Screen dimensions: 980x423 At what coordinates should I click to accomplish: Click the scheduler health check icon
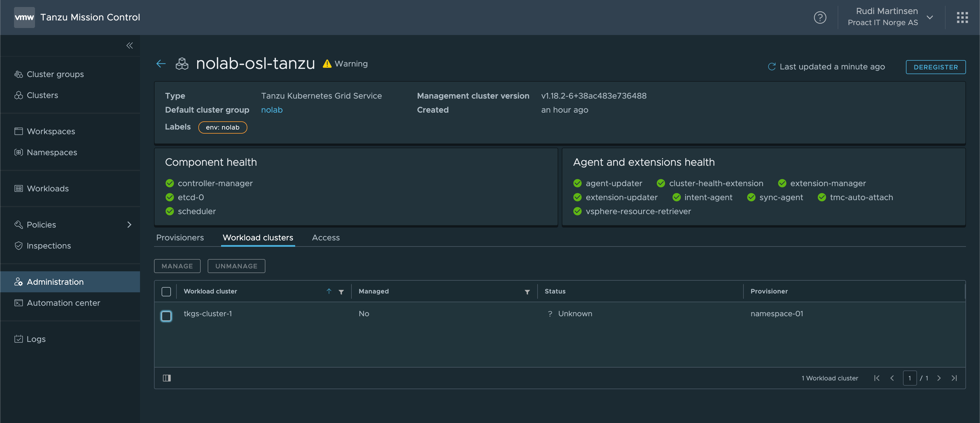pyautogui.click(x=170, y=211)
